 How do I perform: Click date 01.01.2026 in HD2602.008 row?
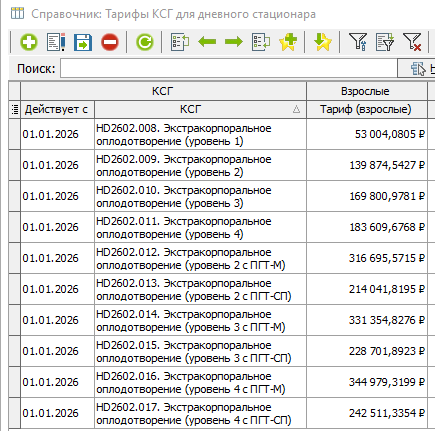57,134
